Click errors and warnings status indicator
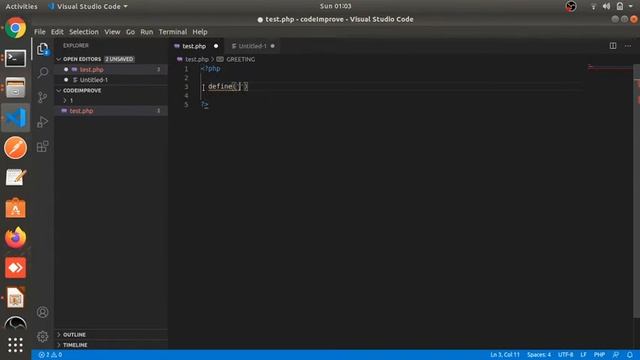The width and height of the screenshot is (640, 360). coord(50,355)
